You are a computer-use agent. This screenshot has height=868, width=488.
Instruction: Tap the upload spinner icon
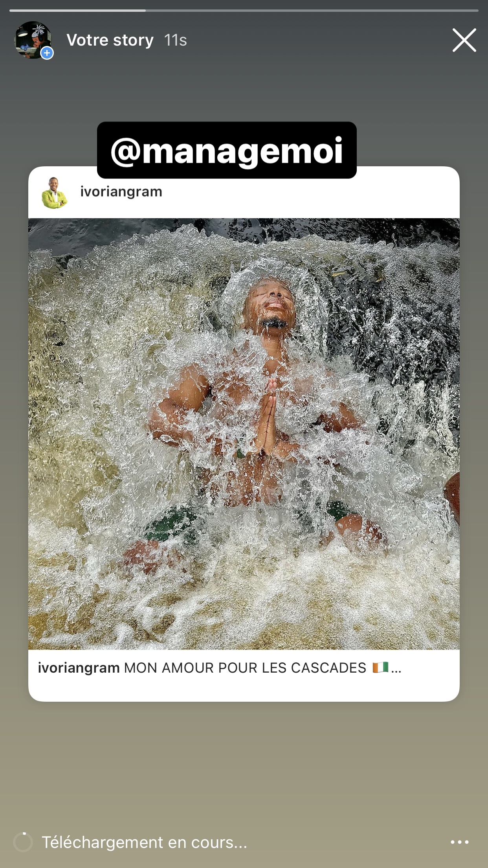pos(23,842)
